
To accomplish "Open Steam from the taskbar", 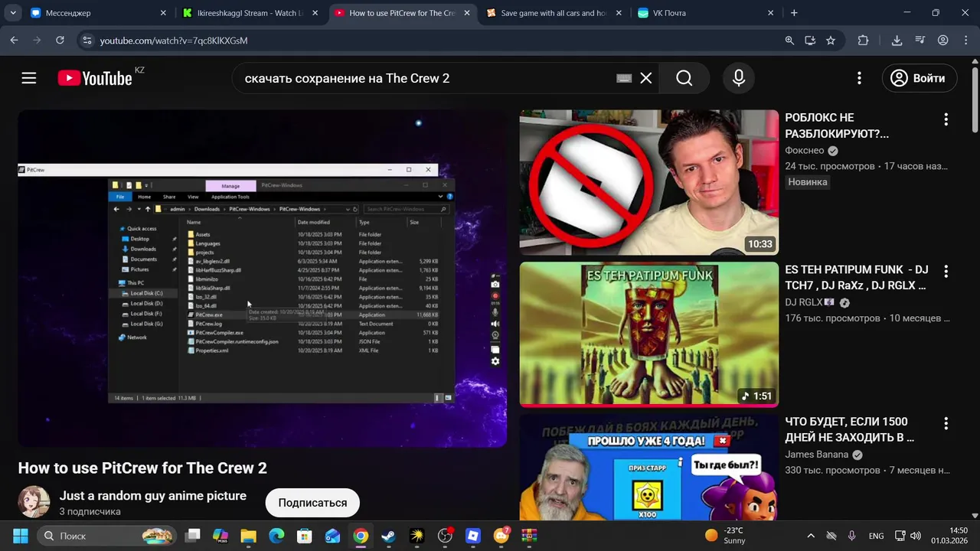I will pos(389,536).
